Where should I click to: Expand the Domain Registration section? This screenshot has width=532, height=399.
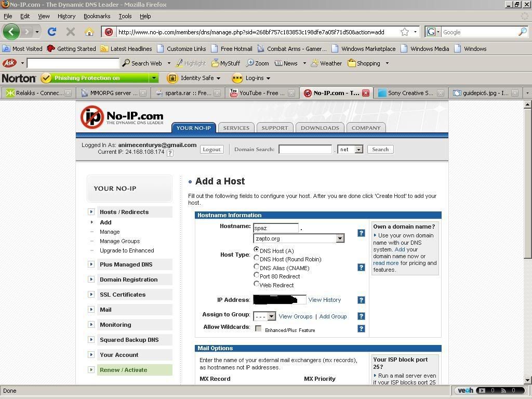coord(91,279)
